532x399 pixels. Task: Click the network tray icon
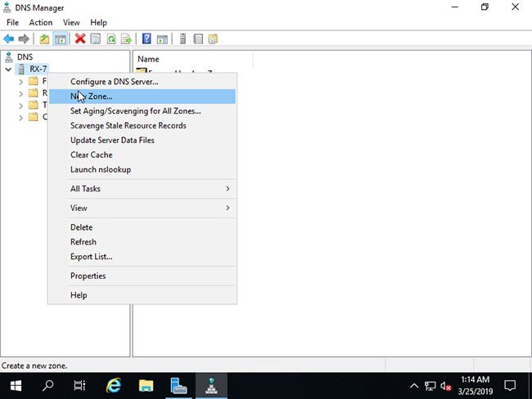[431, 386]
